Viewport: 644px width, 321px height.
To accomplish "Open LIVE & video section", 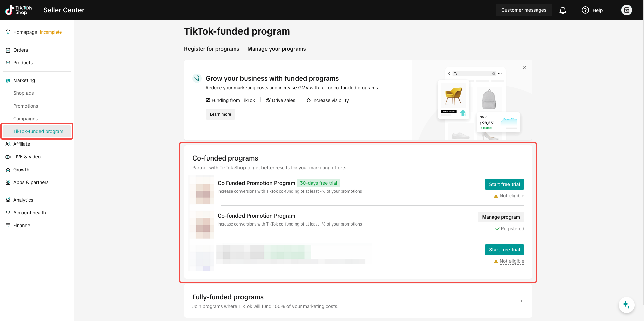I will click(x=27, y=157).
